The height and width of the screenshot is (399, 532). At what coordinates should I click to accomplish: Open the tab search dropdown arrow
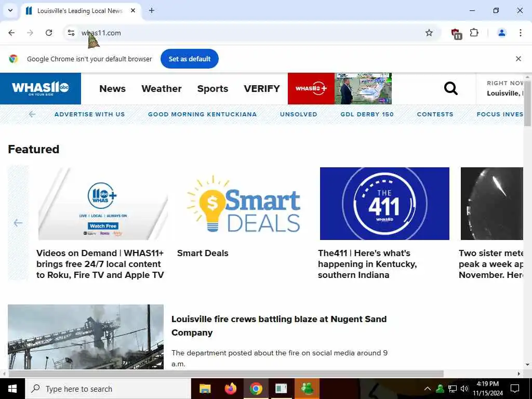point(10,10)
